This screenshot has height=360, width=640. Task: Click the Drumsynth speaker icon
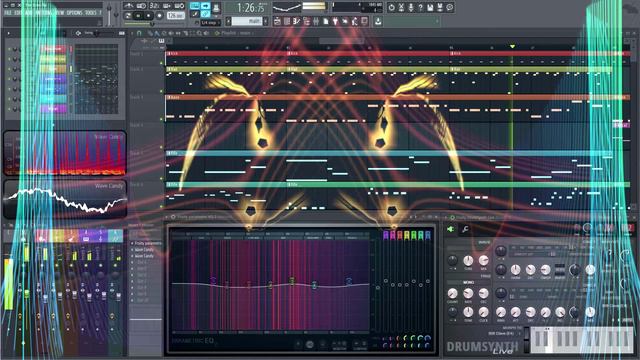tap(451, 229)
